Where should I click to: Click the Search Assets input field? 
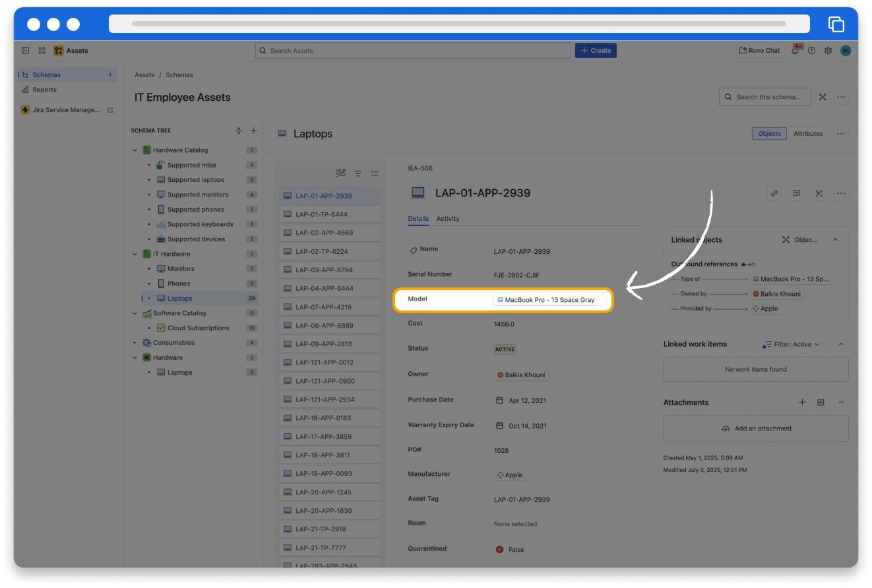(x=413, y=51)
